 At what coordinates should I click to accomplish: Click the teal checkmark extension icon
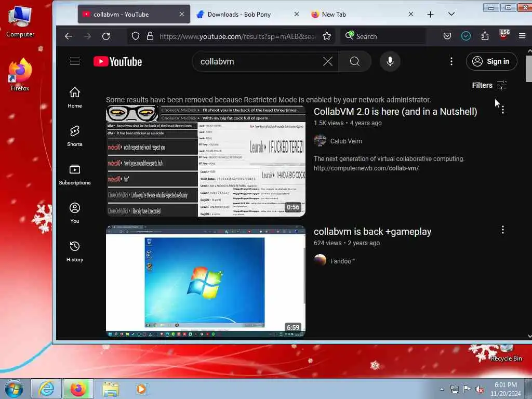(466, 36)
